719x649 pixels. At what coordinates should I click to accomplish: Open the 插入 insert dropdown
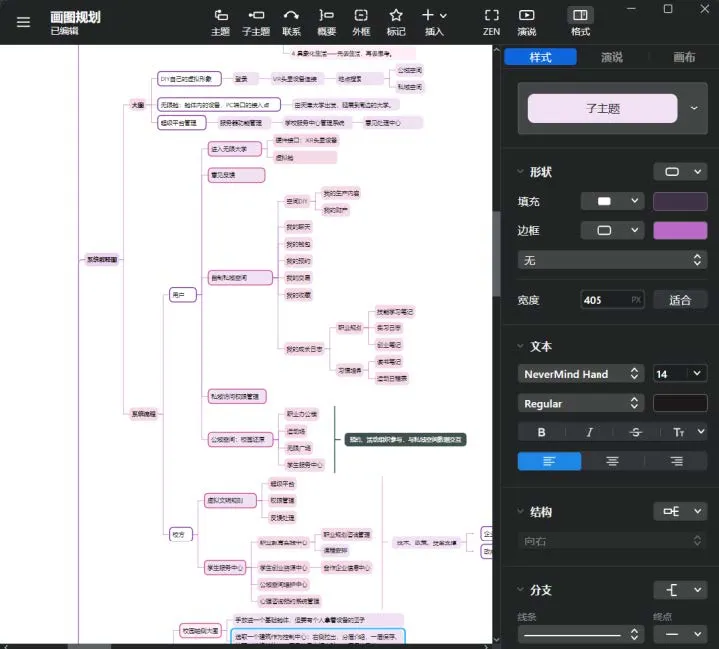point(434,22)
